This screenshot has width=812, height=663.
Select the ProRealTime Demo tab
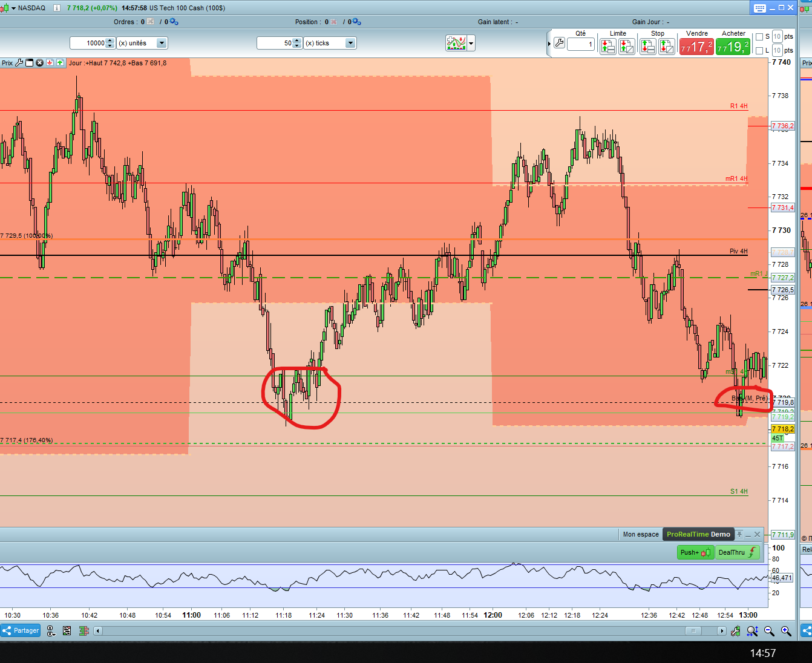pyautogui.click(x=698, y=534)
